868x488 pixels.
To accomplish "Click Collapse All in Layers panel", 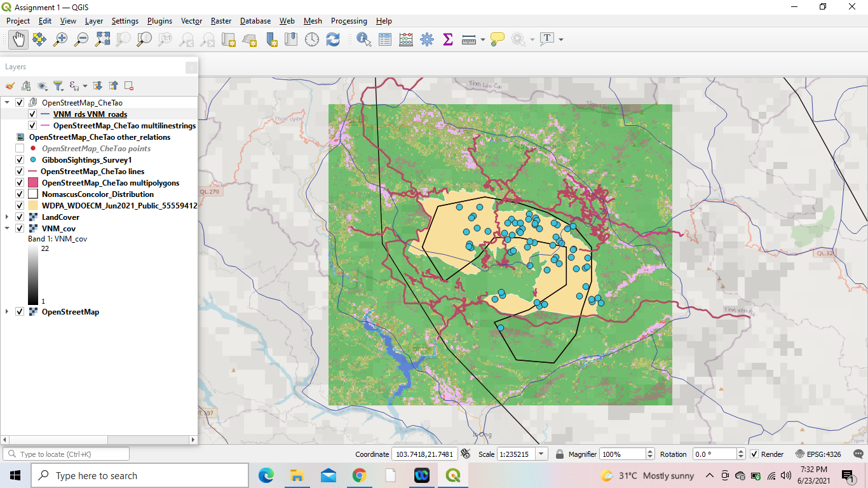I will coord(113,86).
